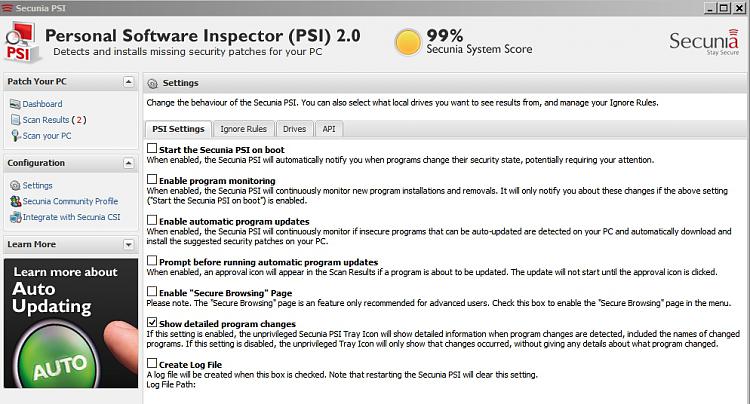Expand the Learn More panel
750x404 pixels.
pyautogui.click(x=128, y=244)
